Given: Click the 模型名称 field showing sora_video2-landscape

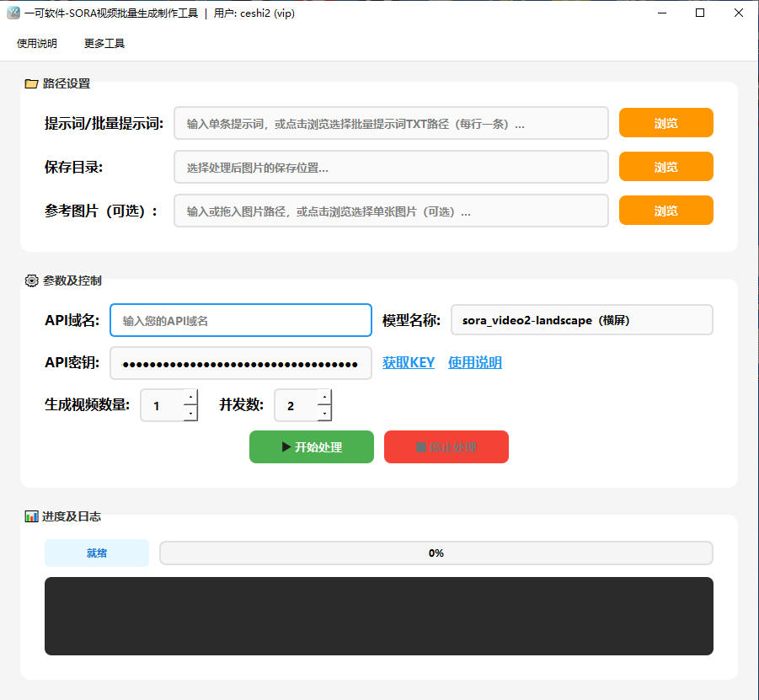Looking at the screenshot, I should pyautogui.click(x=581, y=320).
